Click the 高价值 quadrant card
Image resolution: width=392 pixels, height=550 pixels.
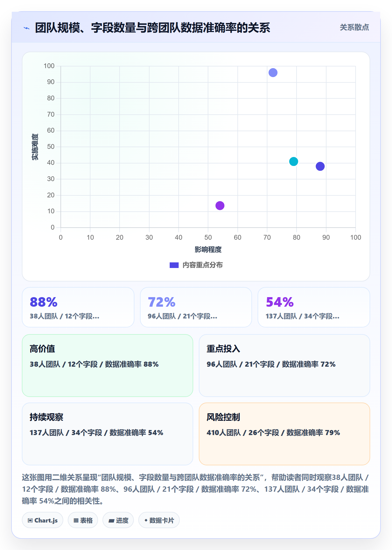pos(108,366)
